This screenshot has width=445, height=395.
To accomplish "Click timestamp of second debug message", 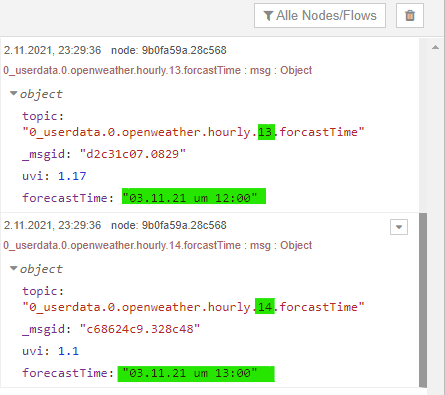I will click(x=52, y=225).
